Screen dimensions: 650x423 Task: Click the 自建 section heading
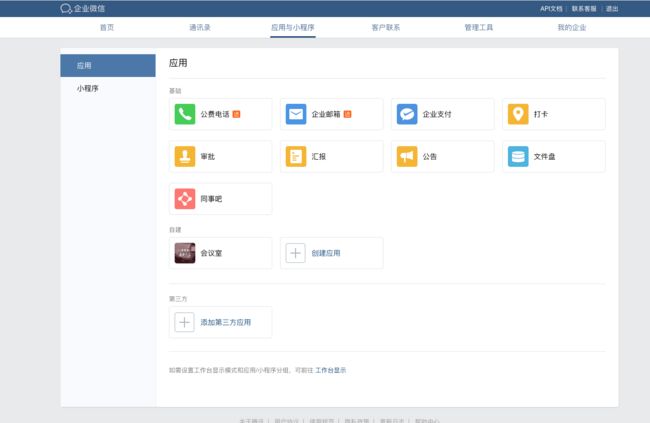[175, 229]
